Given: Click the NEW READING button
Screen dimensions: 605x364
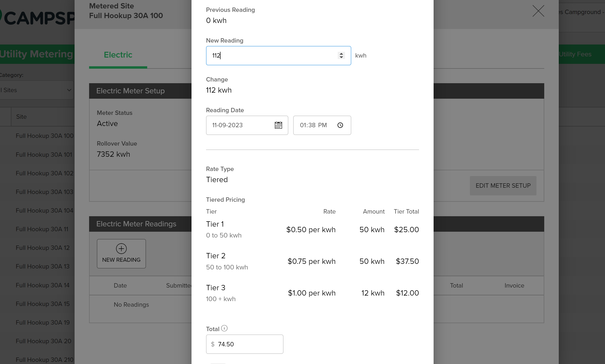Looking at the screenshot, I should click(121, 254).
